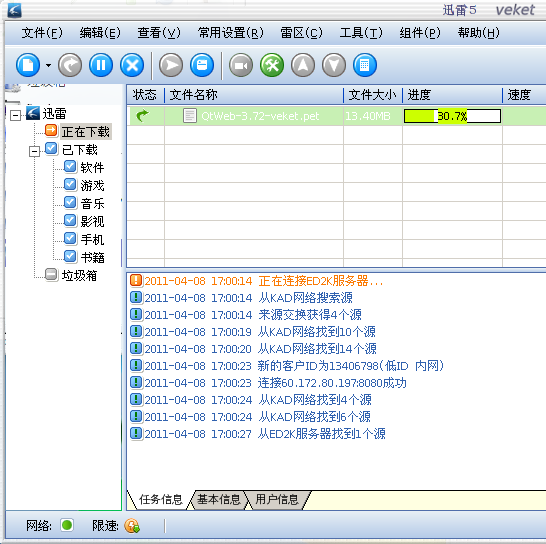Sort by the 进度 column header
This screenshot has height=544, width=546.
pos(452,95)
